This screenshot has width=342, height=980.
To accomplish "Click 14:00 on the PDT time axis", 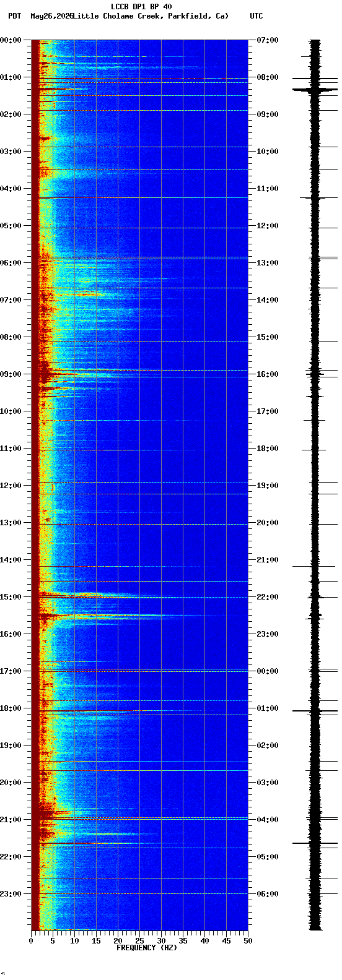I will (11, 560).
